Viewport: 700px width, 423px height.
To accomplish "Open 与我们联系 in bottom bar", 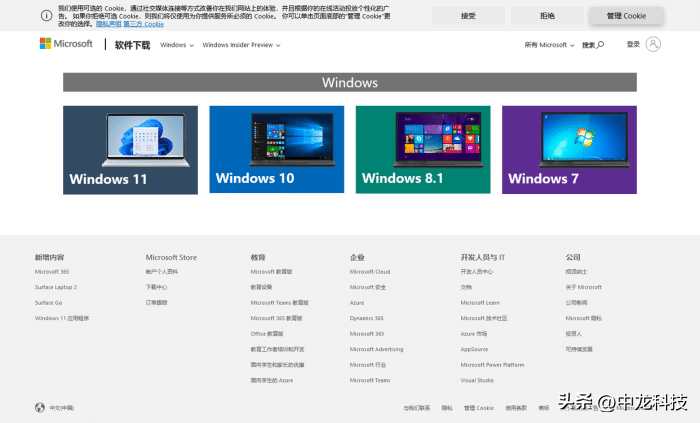I will point(417,408).
